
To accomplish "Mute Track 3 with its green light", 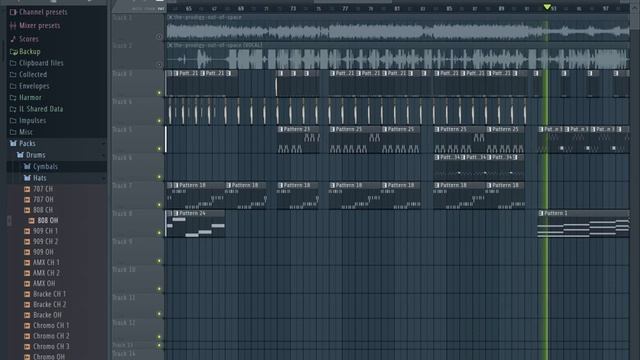I will click(x=159, y=93).
